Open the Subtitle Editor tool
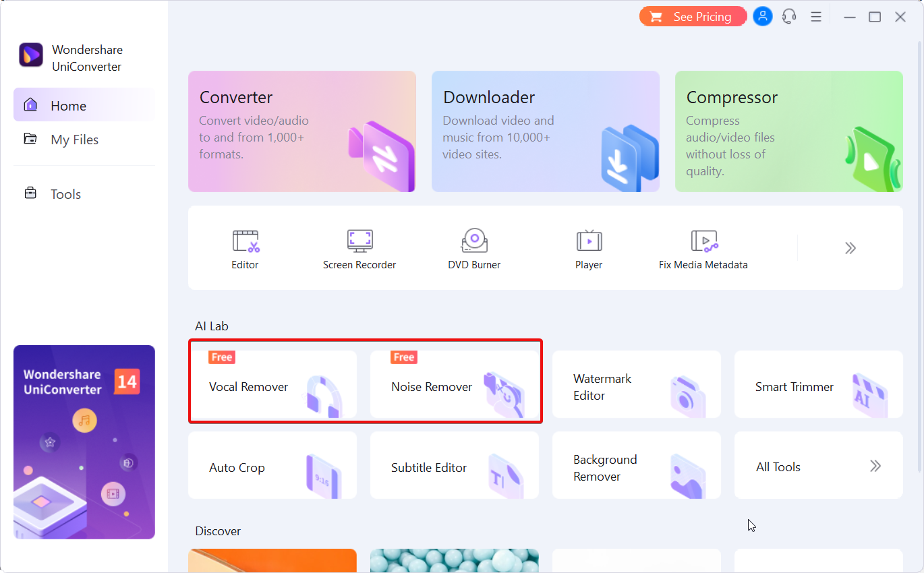 [x=455, y=465]
